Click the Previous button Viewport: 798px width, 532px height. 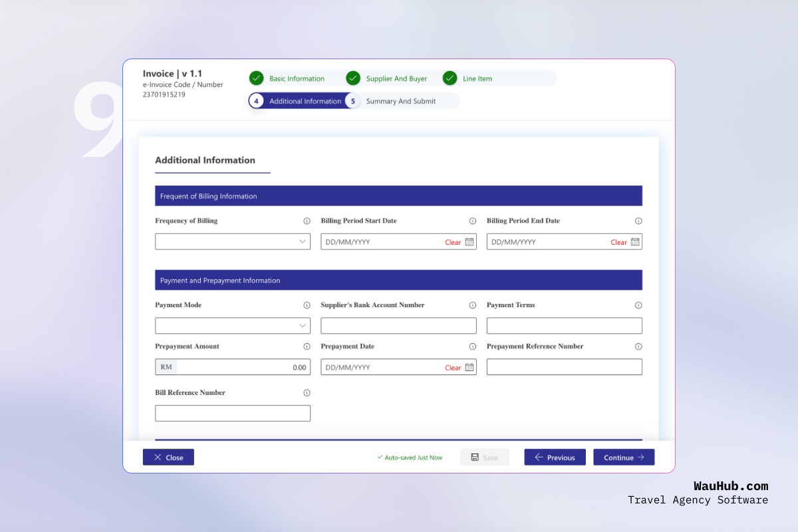coord(555,457)
